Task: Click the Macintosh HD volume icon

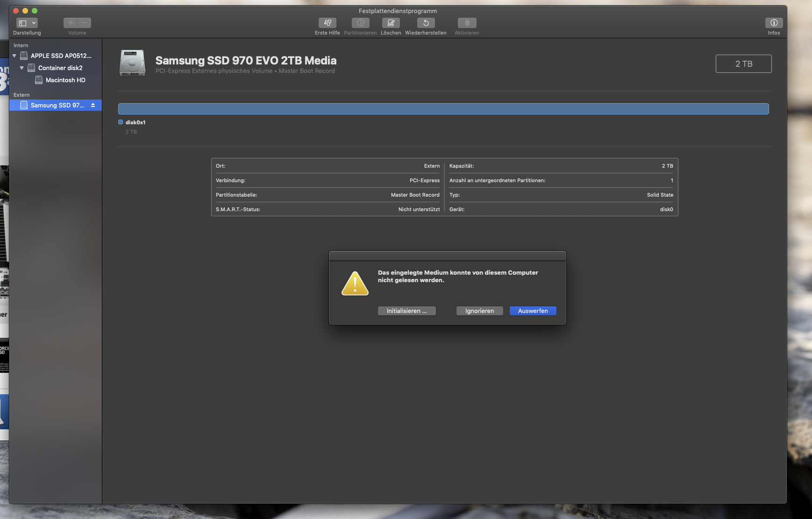Action: [x=39, y=80]
